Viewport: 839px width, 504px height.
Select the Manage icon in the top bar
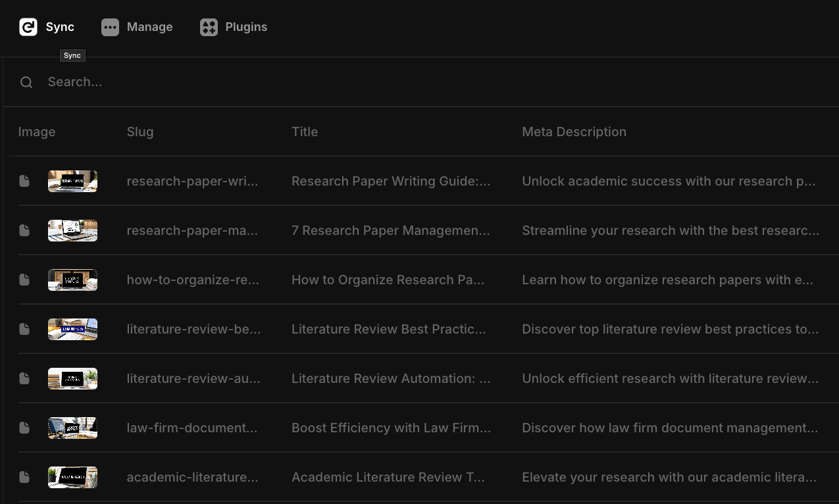click(x=109, y=27)
